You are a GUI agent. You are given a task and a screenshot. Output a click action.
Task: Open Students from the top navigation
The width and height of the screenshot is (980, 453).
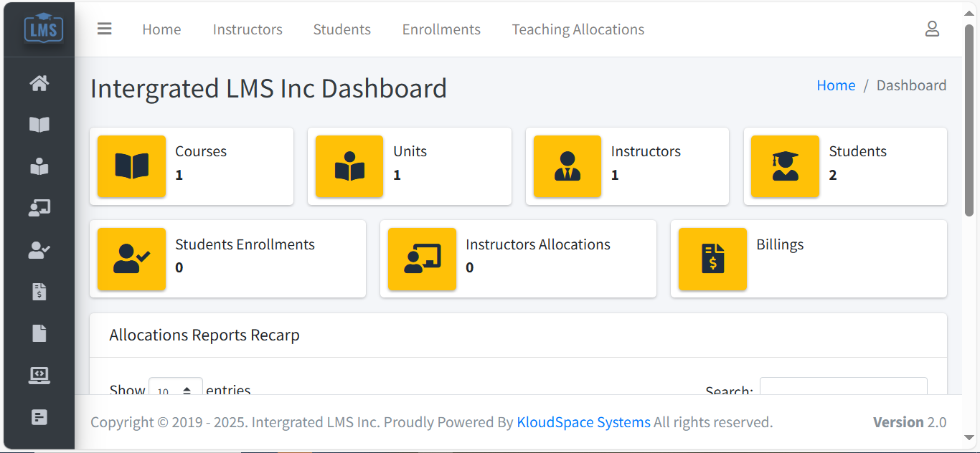341,29
